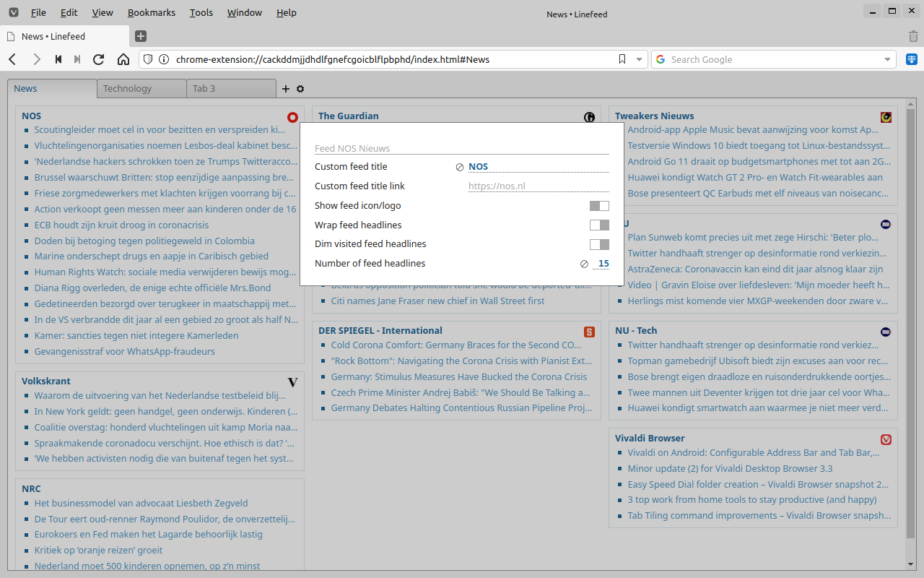Show site info icon in address bar
Image resolution: width=924 pixels, height=578 pixels.
click(x=164, y=59)
